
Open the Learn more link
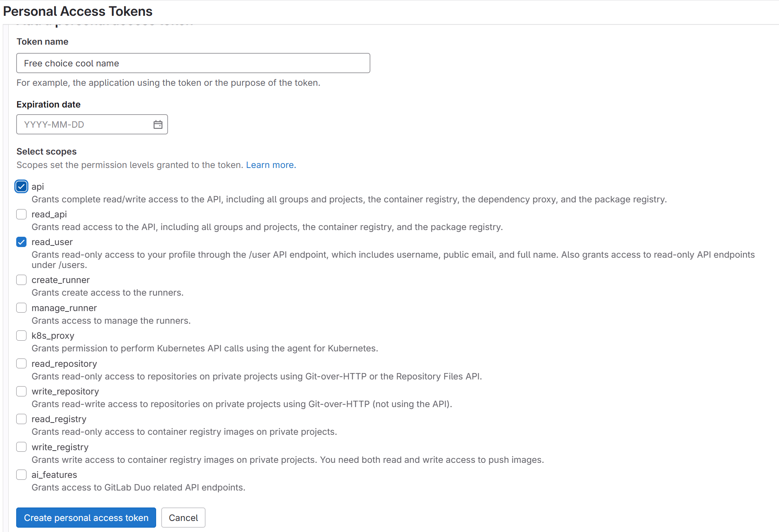click(x=271, y=165)
